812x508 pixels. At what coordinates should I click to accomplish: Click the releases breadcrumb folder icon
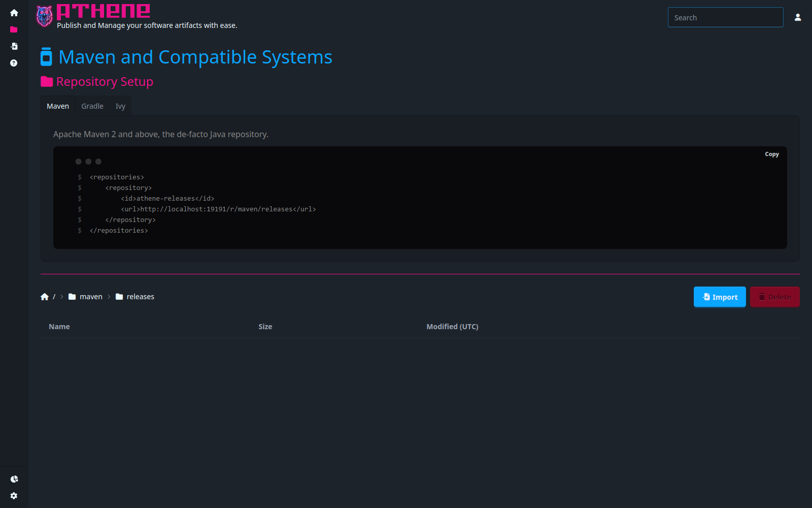tap(119, 297)
